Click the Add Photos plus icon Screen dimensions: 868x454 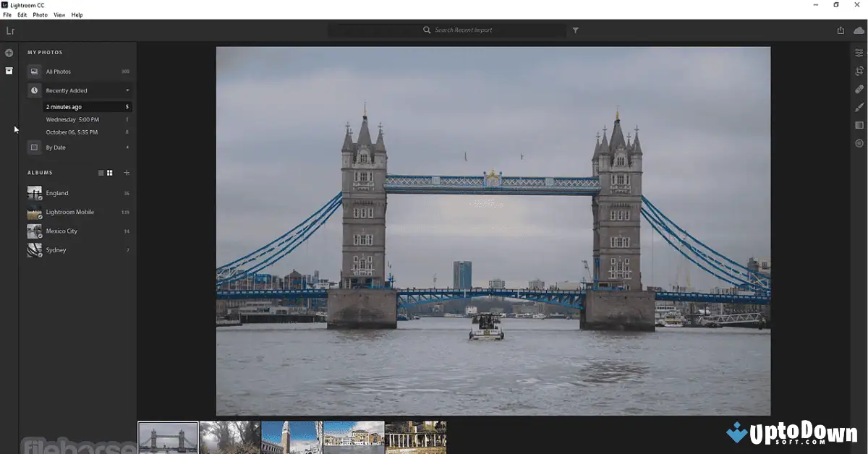(9, 52)
